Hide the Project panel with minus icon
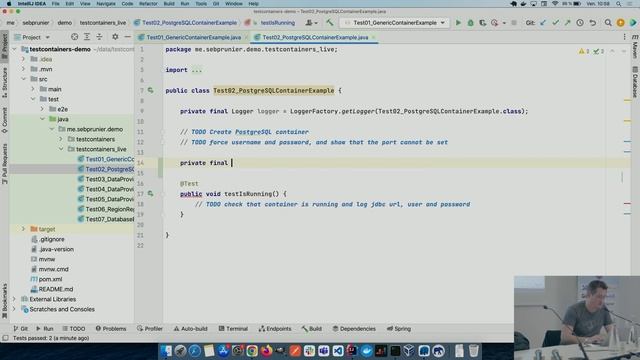 127,37
